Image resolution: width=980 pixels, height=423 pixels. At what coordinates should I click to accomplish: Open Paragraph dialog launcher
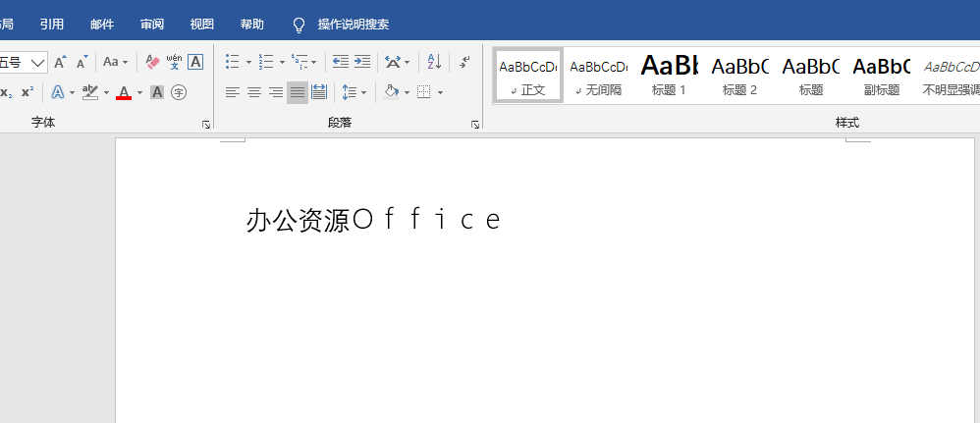coord(475,125)
